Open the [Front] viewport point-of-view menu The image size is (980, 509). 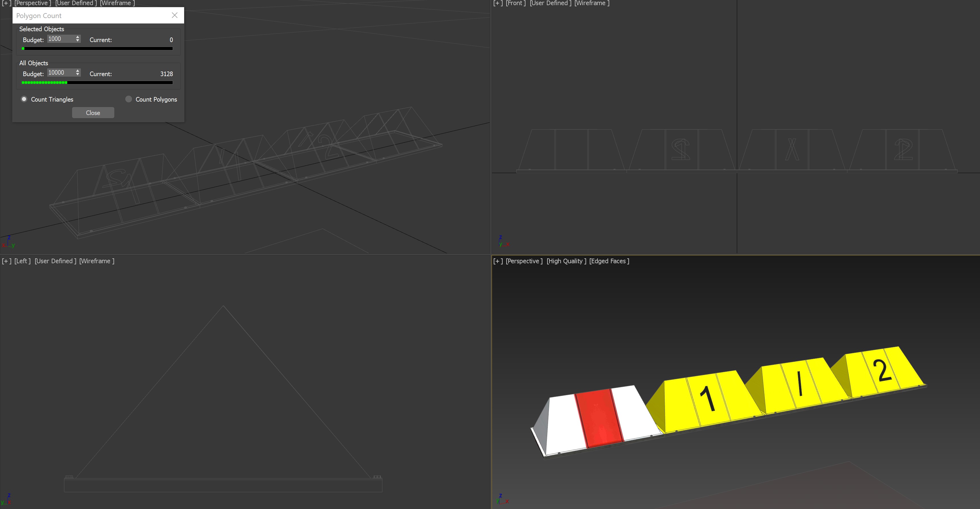(x=515, y=3)
